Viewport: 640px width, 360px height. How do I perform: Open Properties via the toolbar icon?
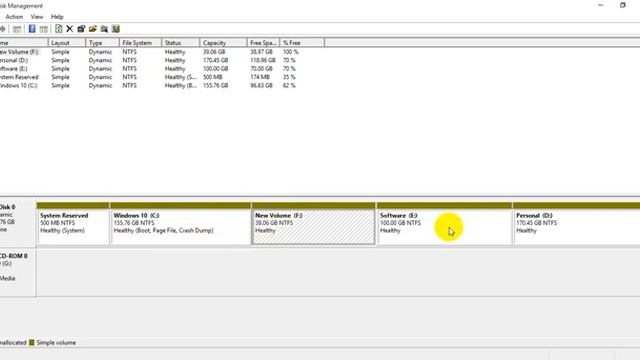click(x=81, y=29)
